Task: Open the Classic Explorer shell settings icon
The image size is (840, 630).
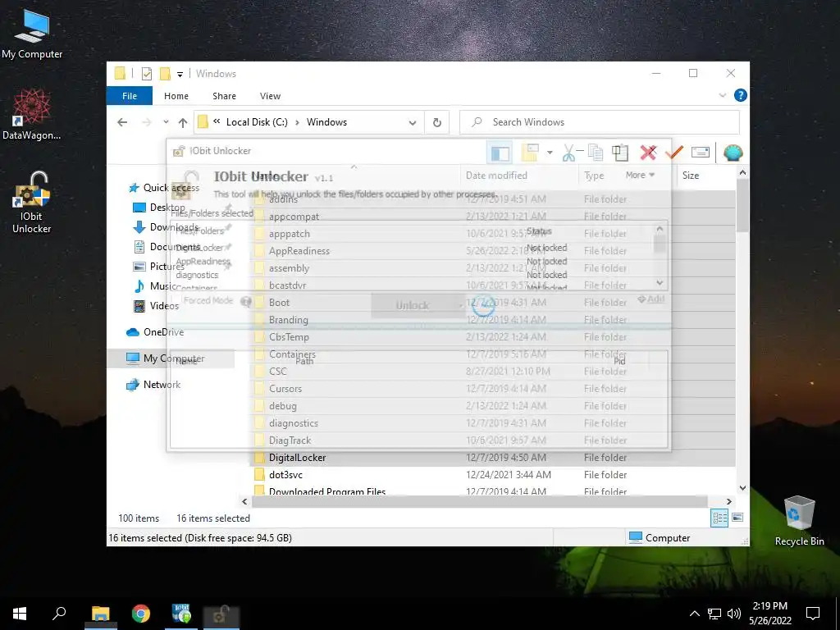Action: 733,153
